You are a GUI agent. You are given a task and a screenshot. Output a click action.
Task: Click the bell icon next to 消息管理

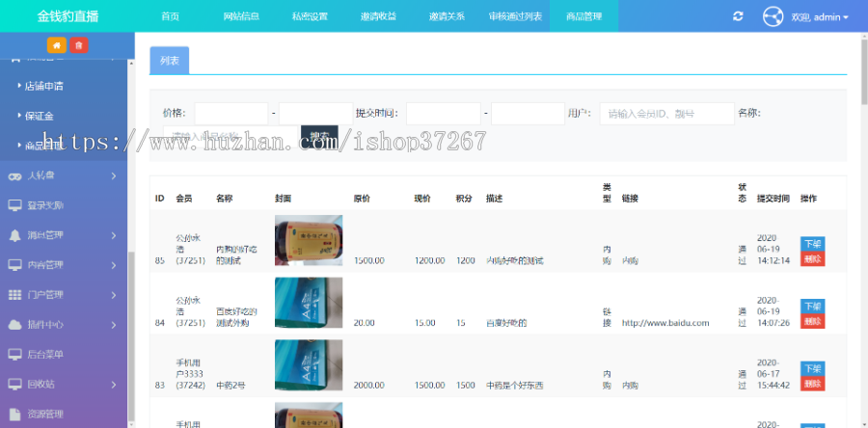click(x=14, y=235)
